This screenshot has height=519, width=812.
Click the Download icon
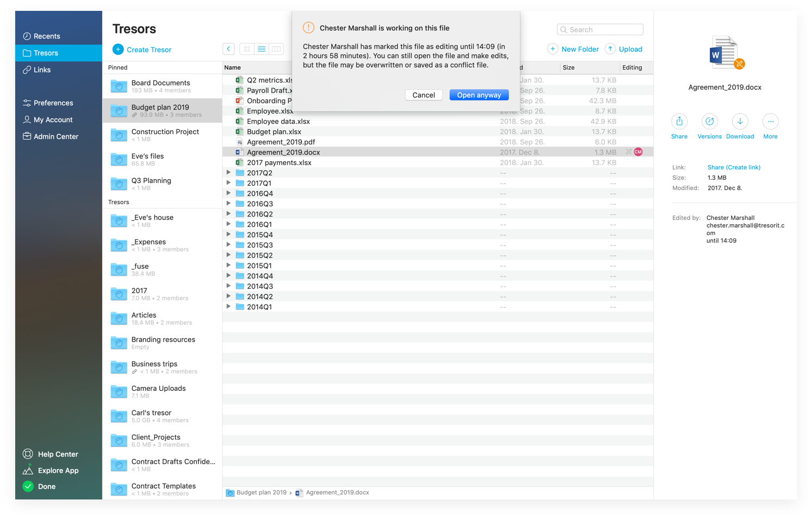740,121
